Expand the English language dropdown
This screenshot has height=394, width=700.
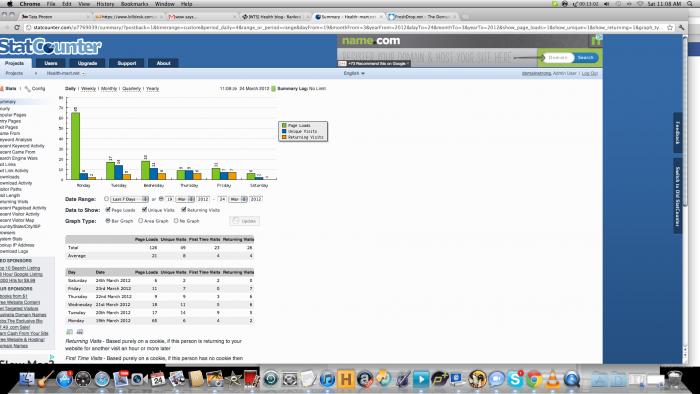pyautogui.click(x=354, y=73)
